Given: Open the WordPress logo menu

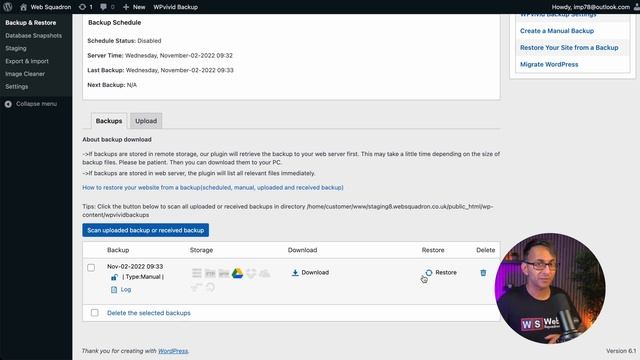Looking at the screenshot, I should pyautogui.click(x=8, y=7).
